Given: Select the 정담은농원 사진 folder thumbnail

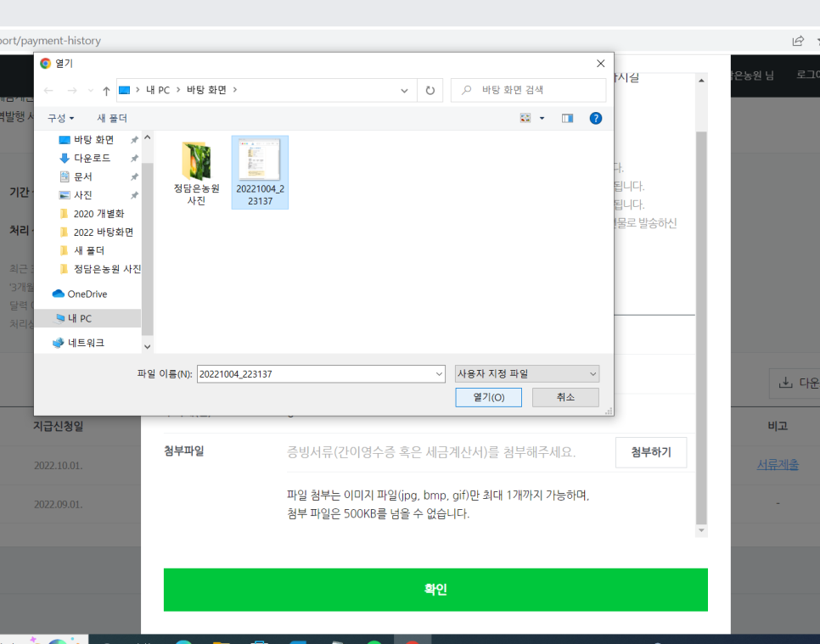Looking at the screenshot, I should tap(197, 174).
